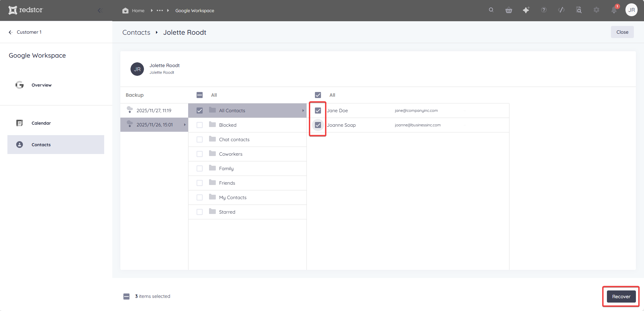Go back to Customer 1
The width and height of the screenshot is (644, 311).
coord(29,32)
